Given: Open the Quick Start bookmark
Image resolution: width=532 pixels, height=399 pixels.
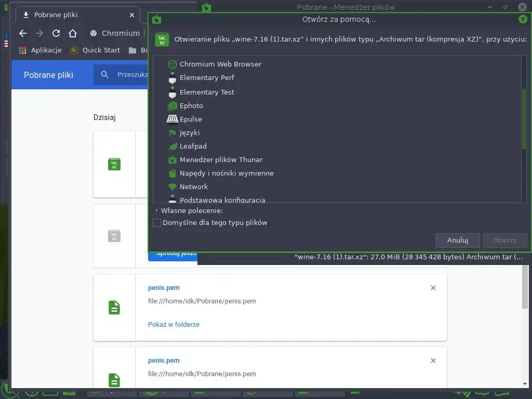Looking at the screenshot, I should [x=95, y=50].
